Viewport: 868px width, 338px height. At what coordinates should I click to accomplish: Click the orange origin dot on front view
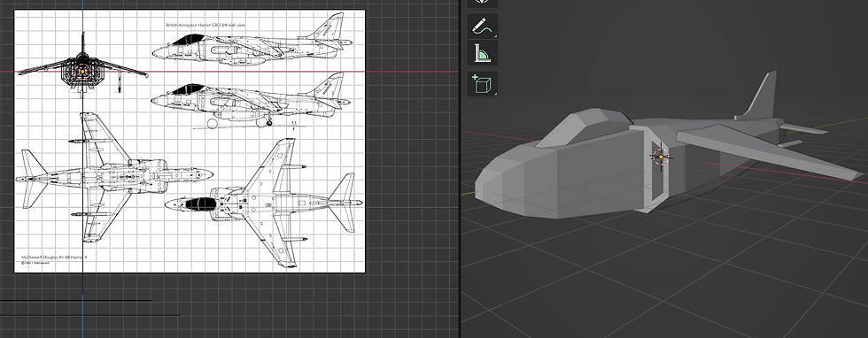coord(81,70)
